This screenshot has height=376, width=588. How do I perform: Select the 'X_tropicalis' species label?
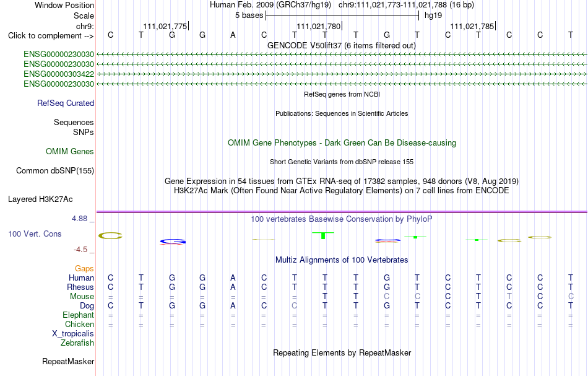pos(73,334)
